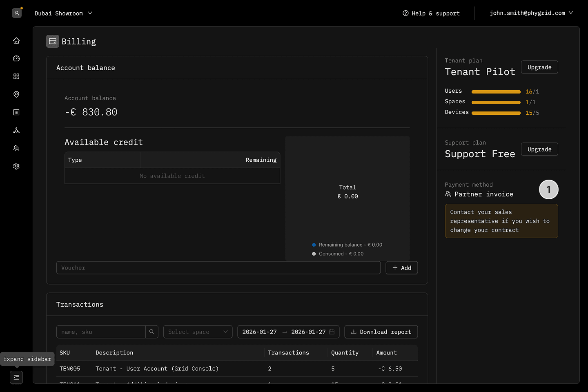
Task: Open the transactions date range picker
Action: pos(288,332)
